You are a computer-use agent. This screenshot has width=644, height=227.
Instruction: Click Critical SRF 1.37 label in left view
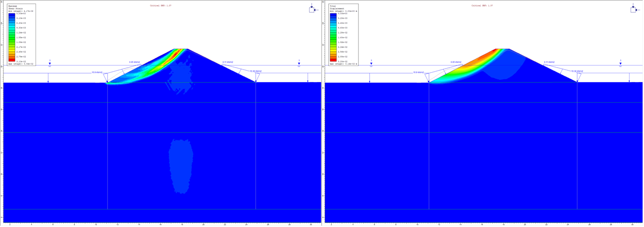click(161, 6)
